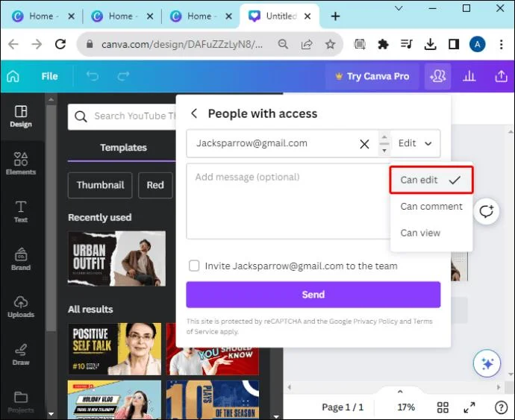Viewport: 515px width, 420px height.
Task: Select the Holiday Vlog template thumbnail
Action: [115, 399]
